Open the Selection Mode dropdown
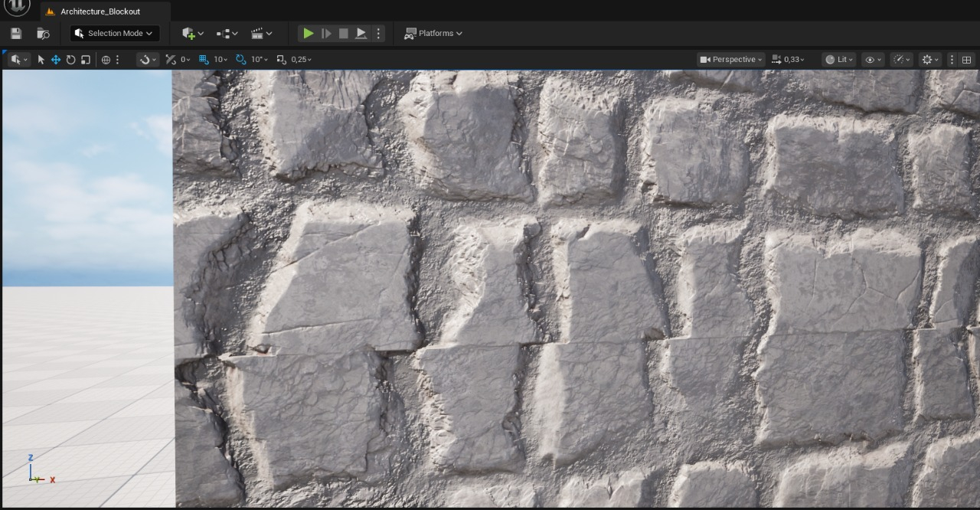 [115, 33]
